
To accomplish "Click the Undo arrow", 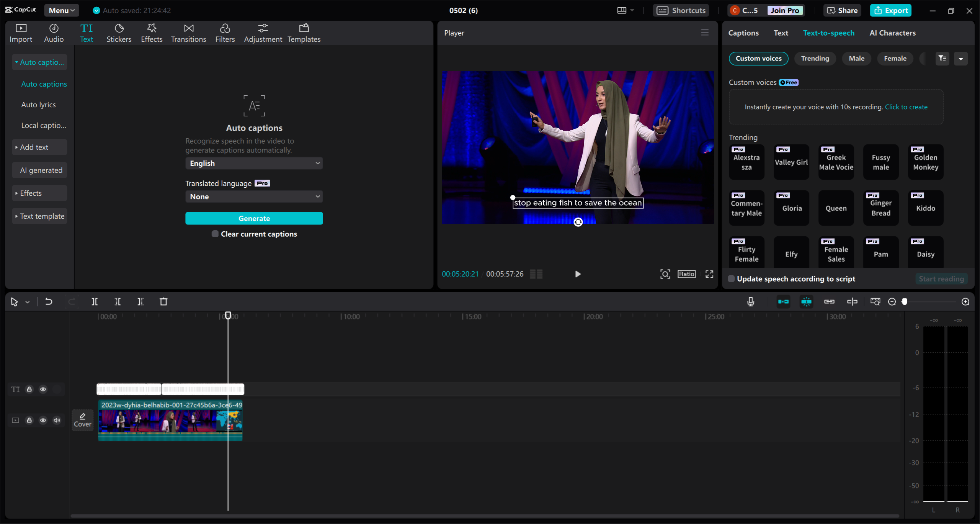I will [49, 302].
